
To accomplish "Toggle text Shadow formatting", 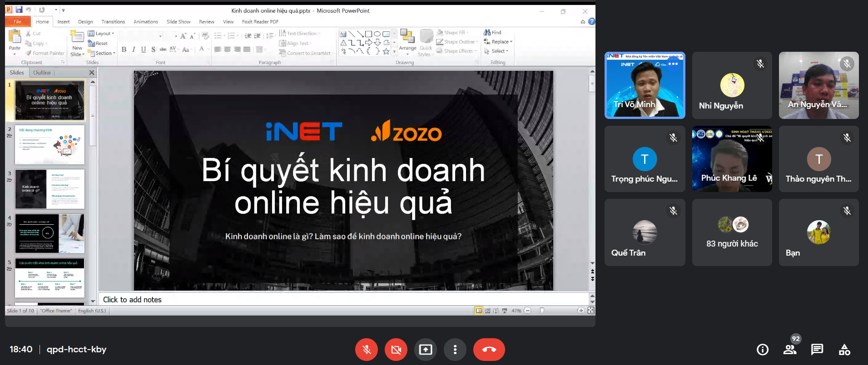I will tap(154, 49).
